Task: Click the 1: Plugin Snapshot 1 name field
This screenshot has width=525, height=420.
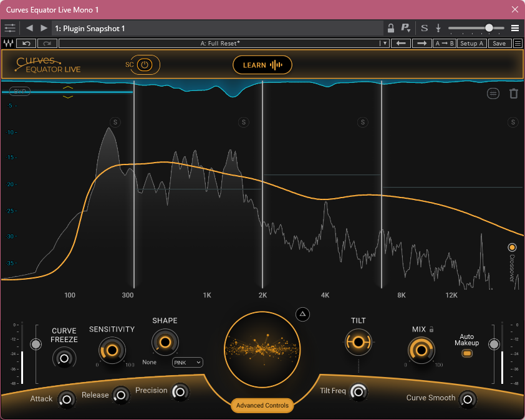Action: click(218, 28)
